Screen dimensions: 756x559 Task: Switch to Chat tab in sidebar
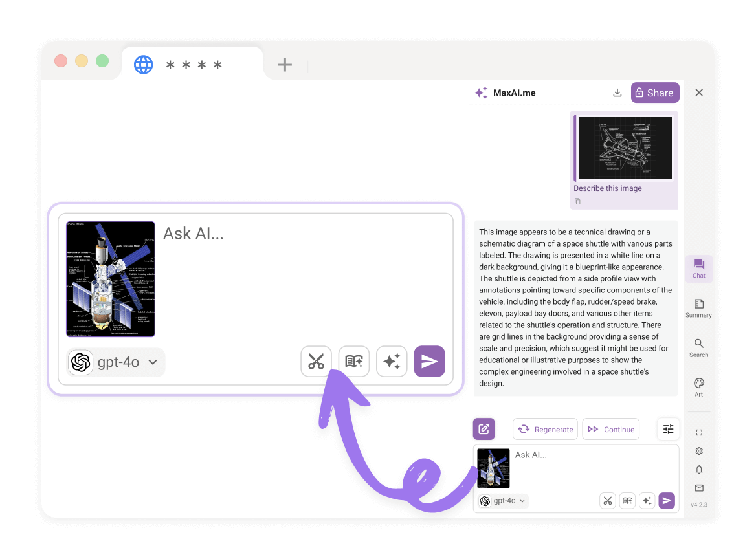pyautogui.click(x=698, y=269)
